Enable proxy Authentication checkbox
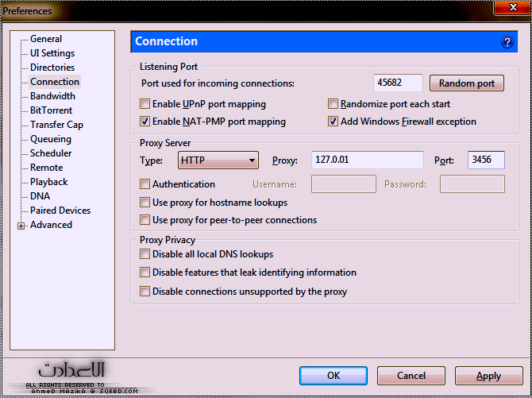Viewport: 532px width, 398px height. [145, 184]
